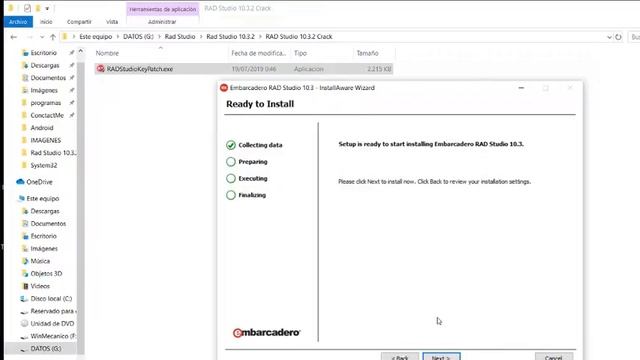Open Documentos icon under Este equipo
640x360 pixels.
25,224
